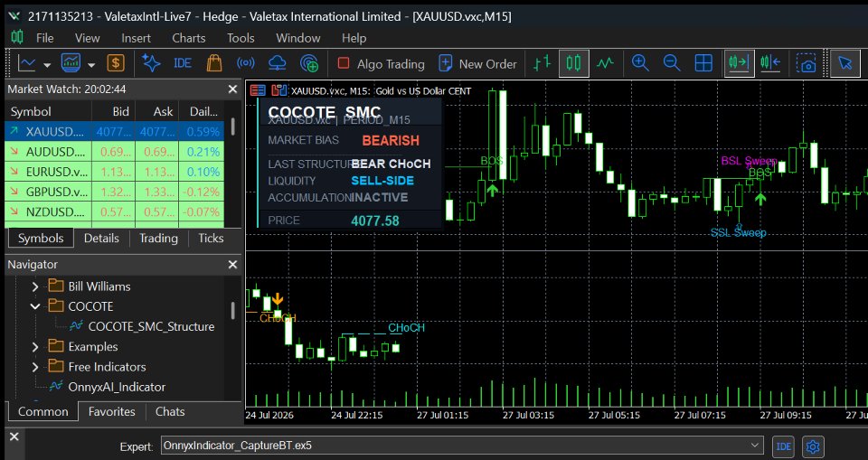The width and height of the screenshot is (868, 460).
Task: Open the indicators list dropdown arrow
Action: point(91,65)
